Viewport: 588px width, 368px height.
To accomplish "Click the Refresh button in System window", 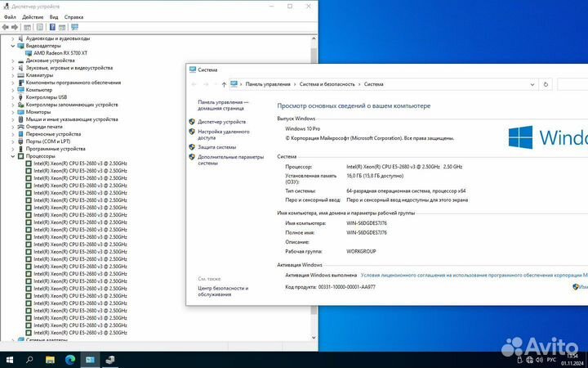I will click(x=546, y=84).
